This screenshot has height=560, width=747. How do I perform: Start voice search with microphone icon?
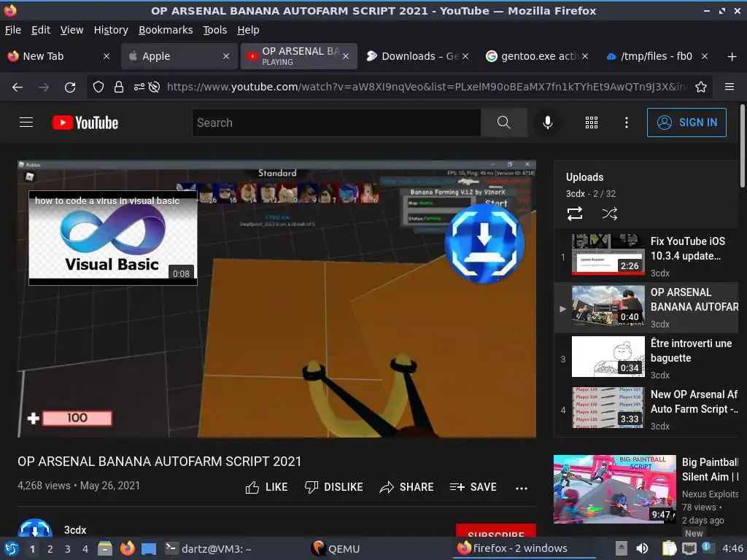coord(548,122)
